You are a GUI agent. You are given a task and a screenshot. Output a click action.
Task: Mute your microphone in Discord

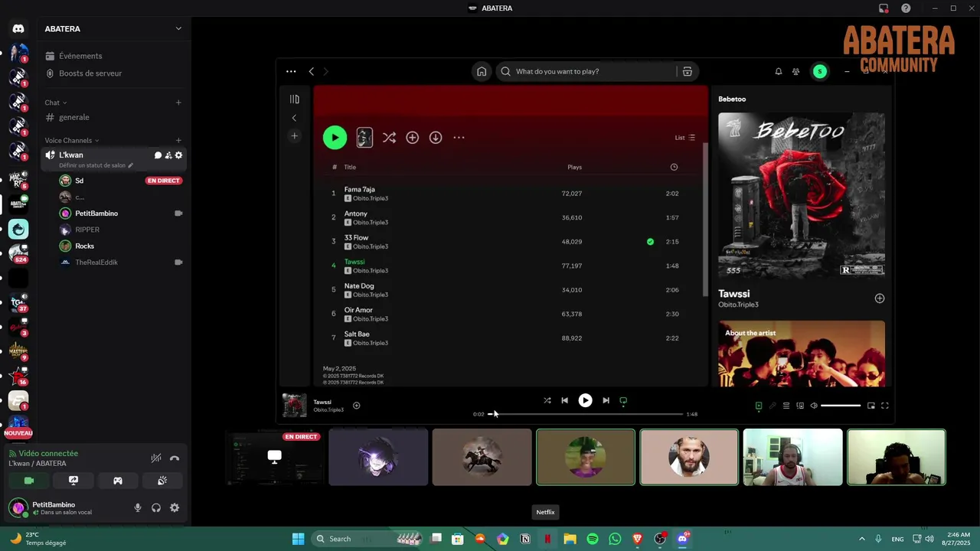pyautogui.click(x=138, y=507)
